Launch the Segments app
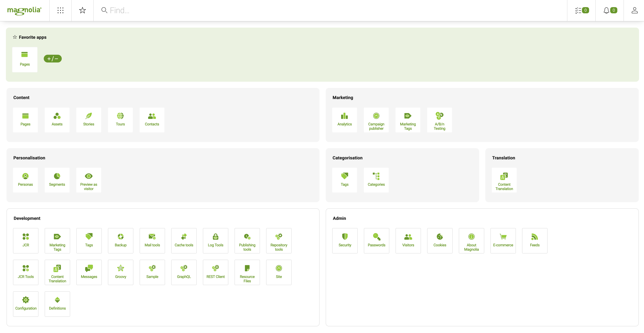This screenshot has height=333, width=644. (x=57, y=180)
